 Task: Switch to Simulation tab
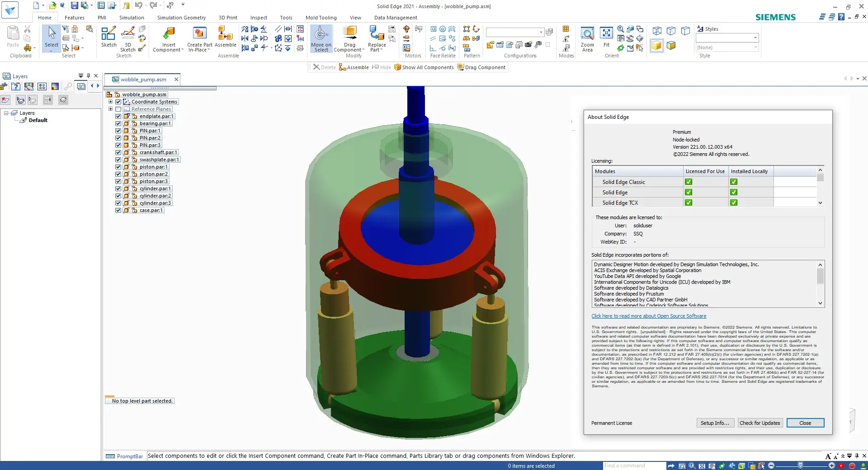132,18
